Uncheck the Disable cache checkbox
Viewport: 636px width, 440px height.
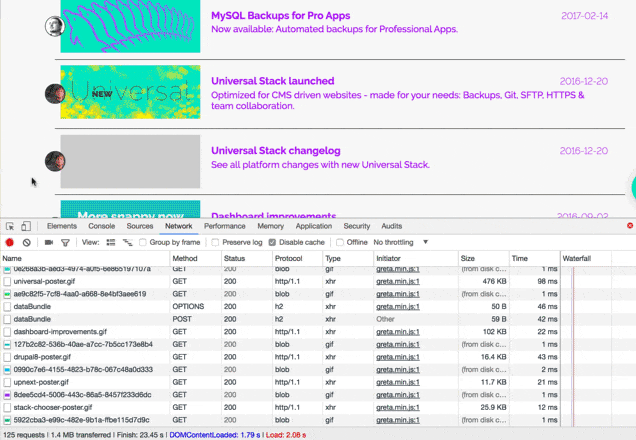(273, 242)
